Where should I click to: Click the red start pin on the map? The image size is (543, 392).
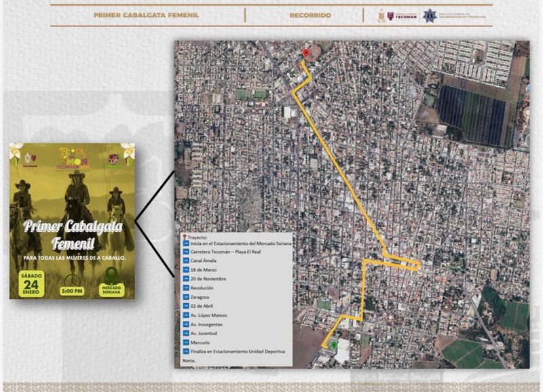(306, 53)
